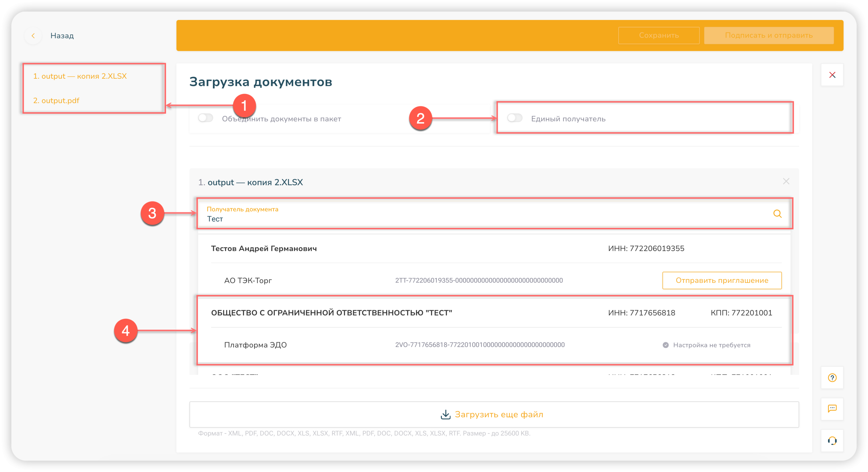Image resolution: width=868 pixels, height=472 pixels.
Task: Click the magnifier search icon in the recipient field
Action: (x=777, y=214)
